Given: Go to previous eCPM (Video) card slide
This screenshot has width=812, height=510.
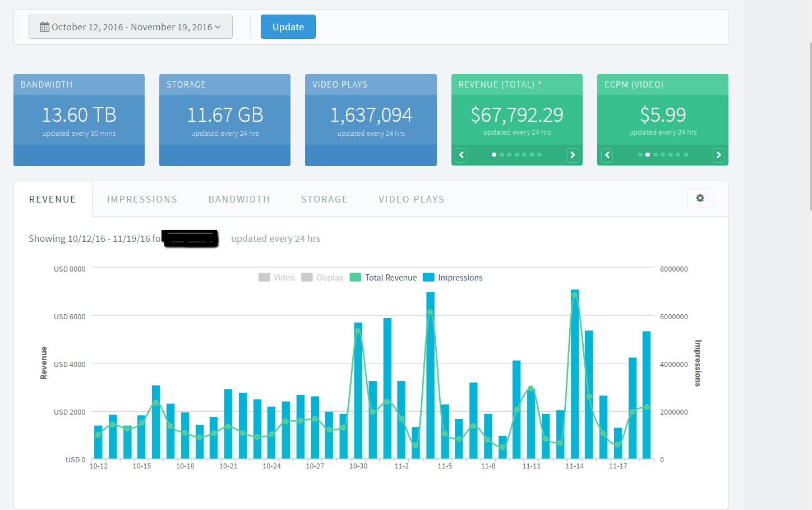Looking at the screenshot, I should [x=607, y=155].
